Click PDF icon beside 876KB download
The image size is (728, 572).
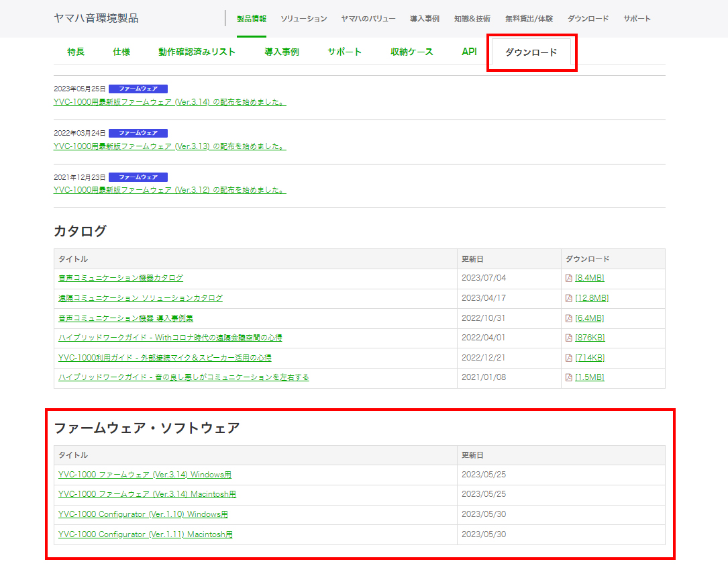(569, 338)
